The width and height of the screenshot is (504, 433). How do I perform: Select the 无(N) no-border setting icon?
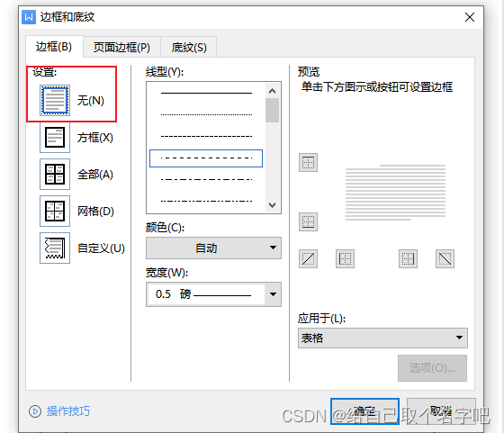55,100
